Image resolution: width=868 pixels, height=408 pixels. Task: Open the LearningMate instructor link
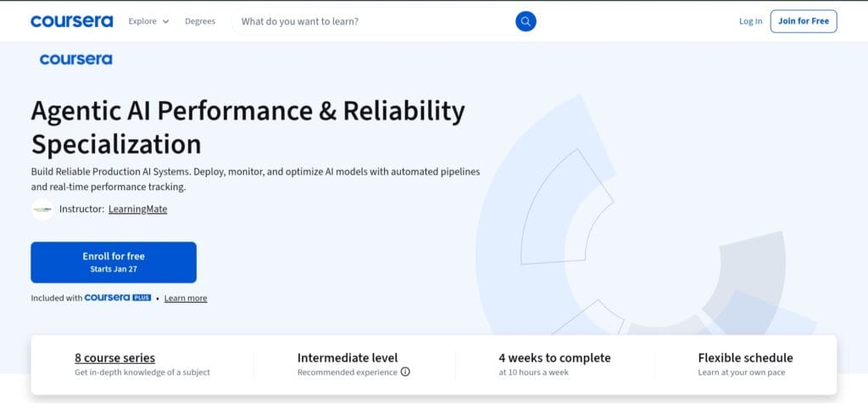coord(138,210)
